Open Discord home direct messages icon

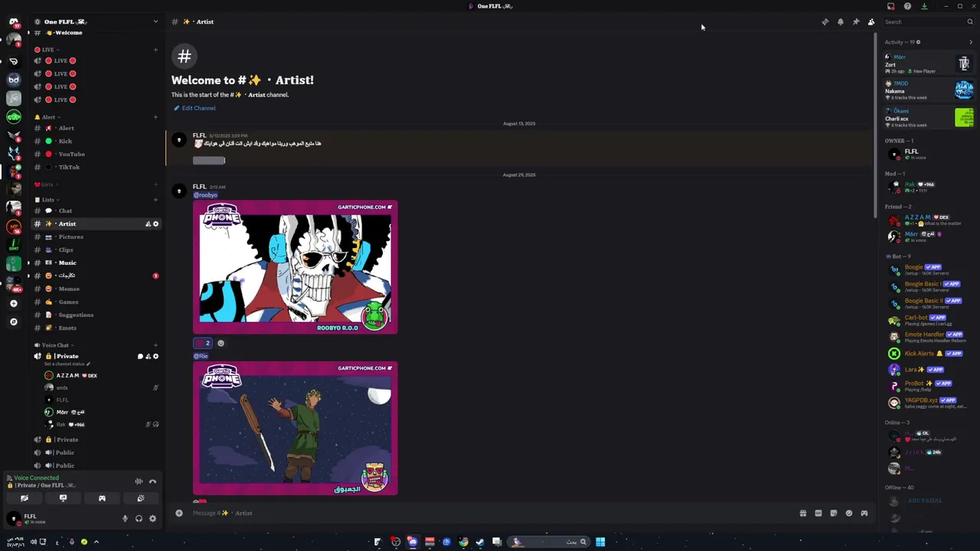click(14, 22)
